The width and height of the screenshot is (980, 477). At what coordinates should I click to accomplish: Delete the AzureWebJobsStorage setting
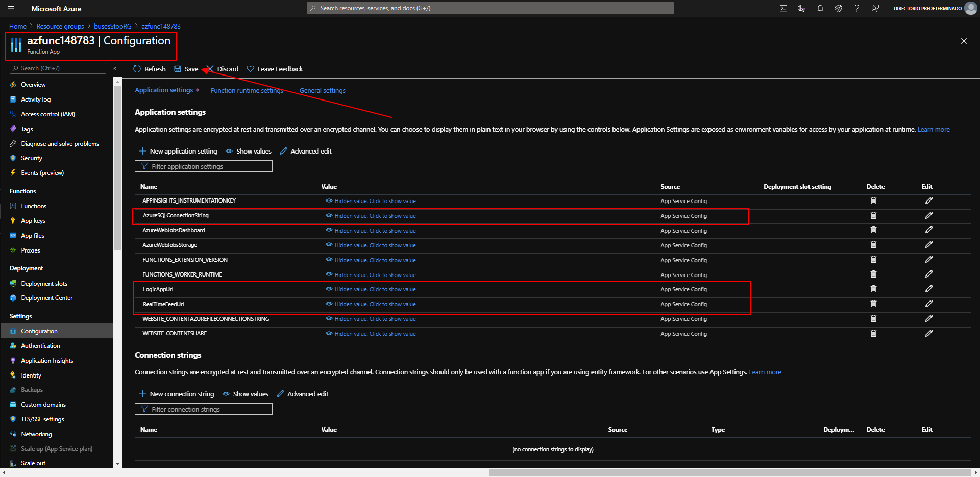tap(873, 245)
